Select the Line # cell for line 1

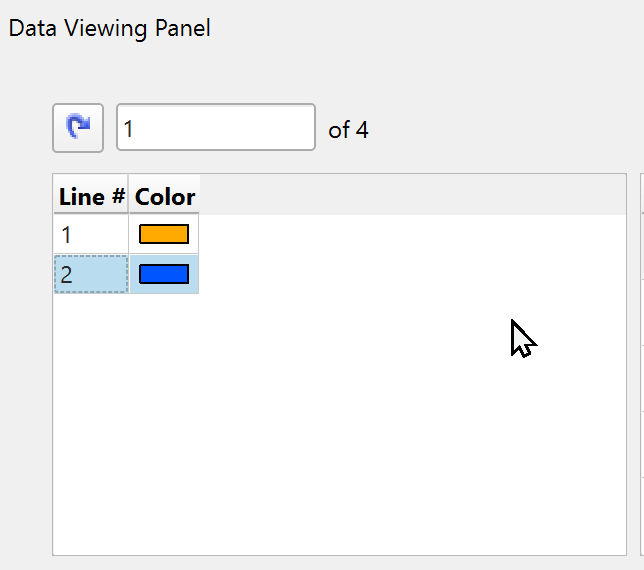91,235
